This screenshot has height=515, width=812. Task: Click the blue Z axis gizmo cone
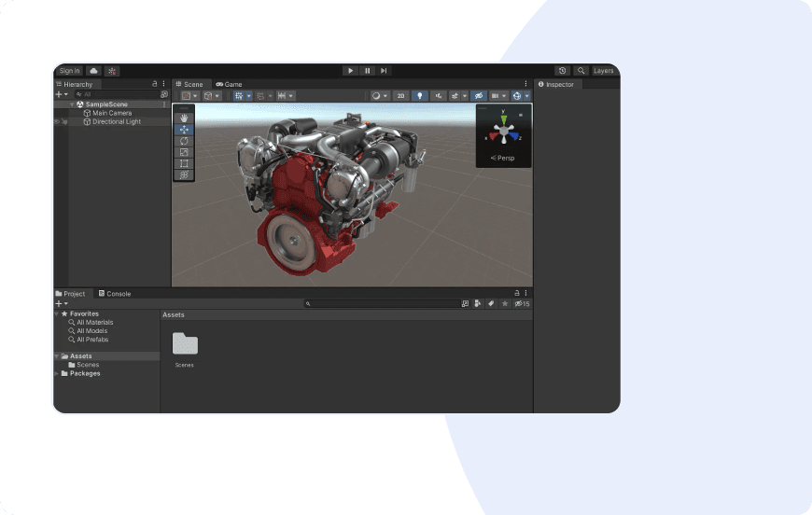point(513,136)
